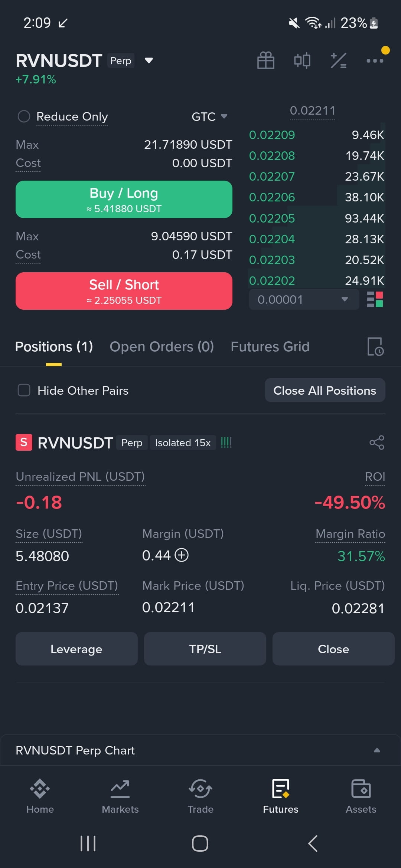This screenshot has width=401, height=868.
Task: Tap the Close All Positions button
Action: [325, 390]
